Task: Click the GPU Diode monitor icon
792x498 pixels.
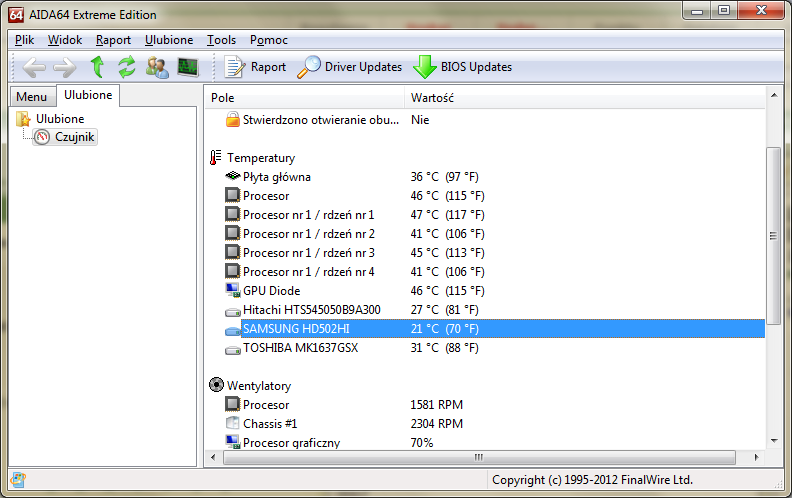Action: pos(232,290)
